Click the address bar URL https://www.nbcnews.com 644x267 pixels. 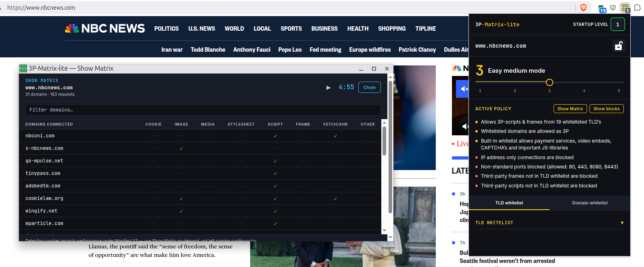(41, 8)
